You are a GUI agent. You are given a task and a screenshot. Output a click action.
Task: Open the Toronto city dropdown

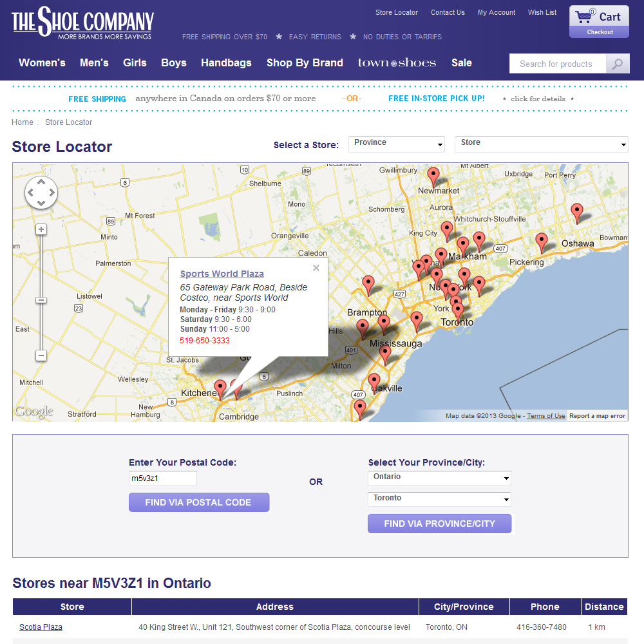(439, 499)
